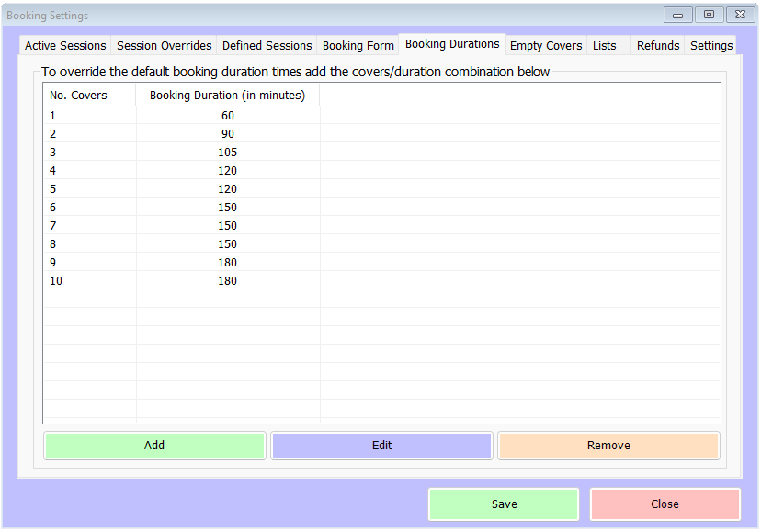Image resolution: width=761 pixels, height=532 pixels.
Task: Click the red Close button
Action: pos(664,504)
